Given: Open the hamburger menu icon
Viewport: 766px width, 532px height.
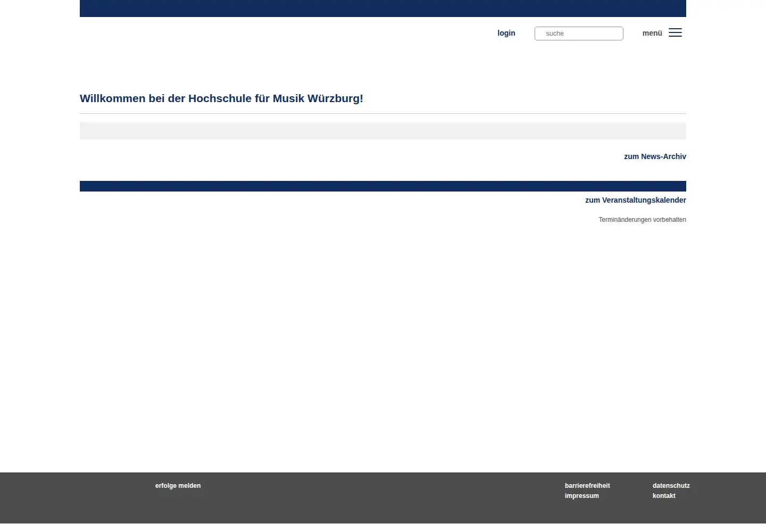Looking at the screenshot, I should pos(675,33).
